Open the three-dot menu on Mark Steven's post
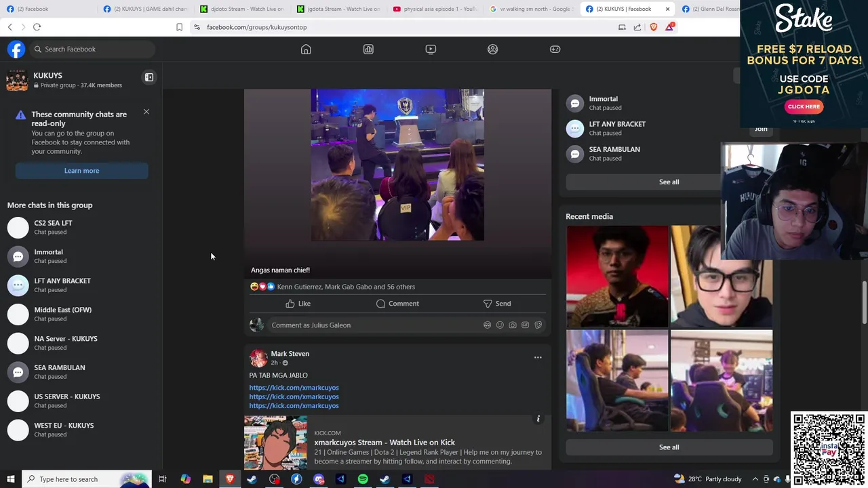This screenshot has width=868, height=488. click(538, 357)
